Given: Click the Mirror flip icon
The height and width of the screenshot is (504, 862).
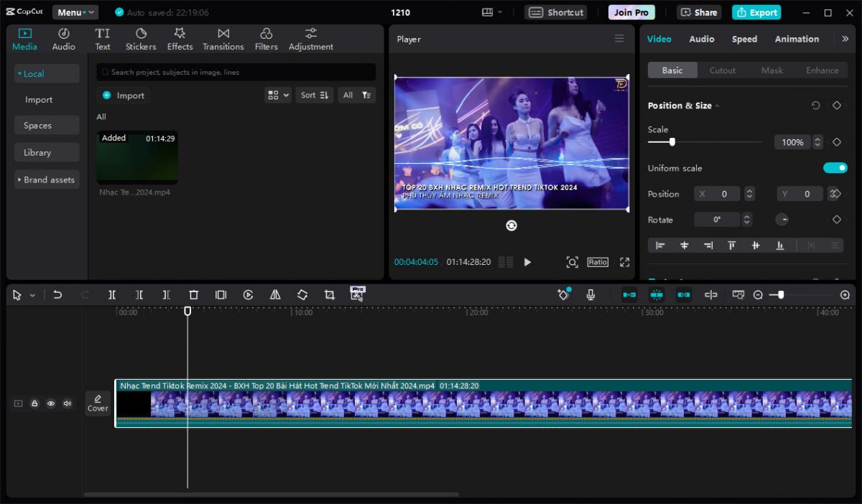Looking at the screenshot, I should (x=275, y=295).
